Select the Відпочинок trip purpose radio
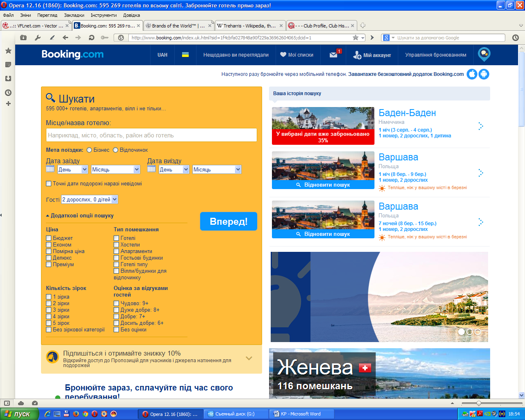 [x=115, y=150]
